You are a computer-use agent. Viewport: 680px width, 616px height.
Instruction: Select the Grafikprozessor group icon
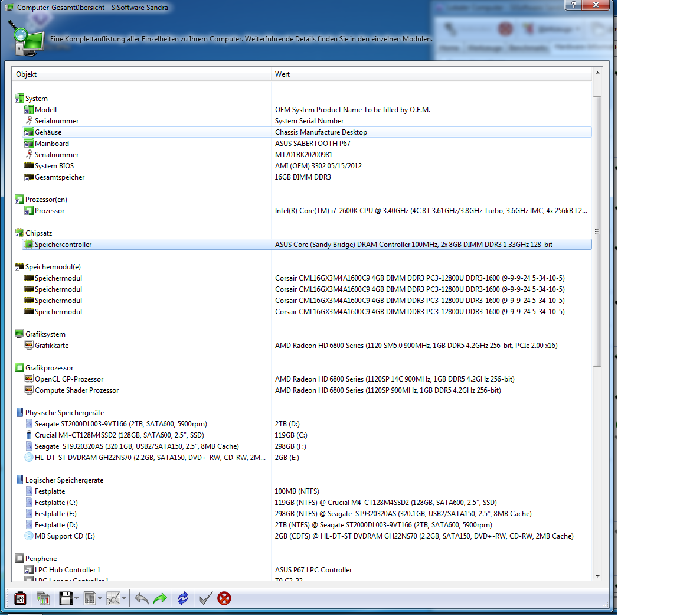coord(19,368)
